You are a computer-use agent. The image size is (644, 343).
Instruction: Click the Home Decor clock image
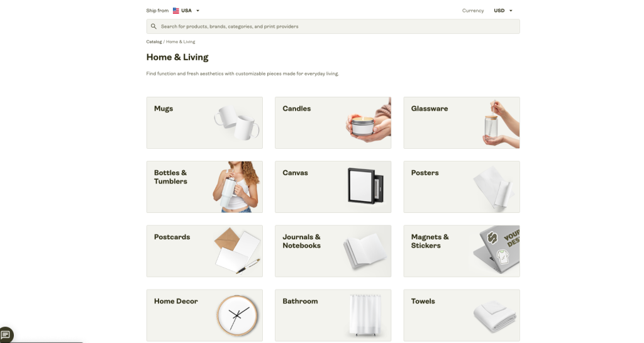(x=237, y=315)
